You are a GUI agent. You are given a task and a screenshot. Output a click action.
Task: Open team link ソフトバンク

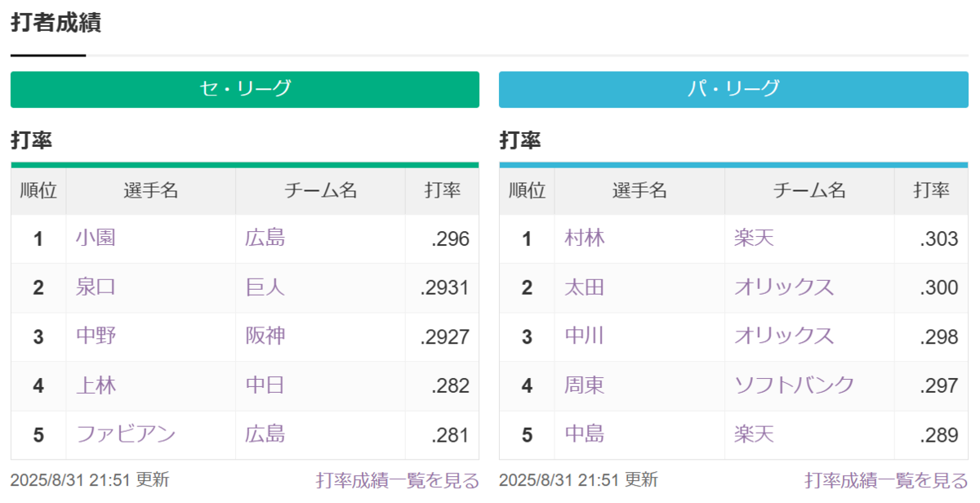pyautogui.click(x=795, y=385)
